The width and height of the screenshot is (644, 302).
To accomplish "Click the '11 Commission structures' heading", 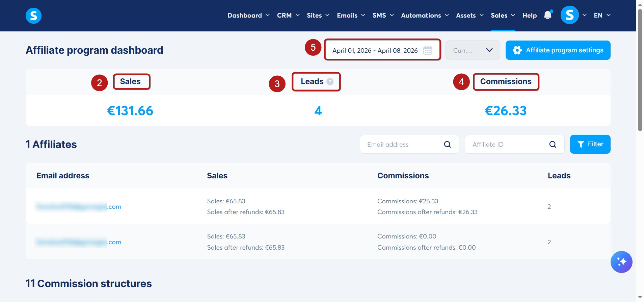I will click(89, 283).
